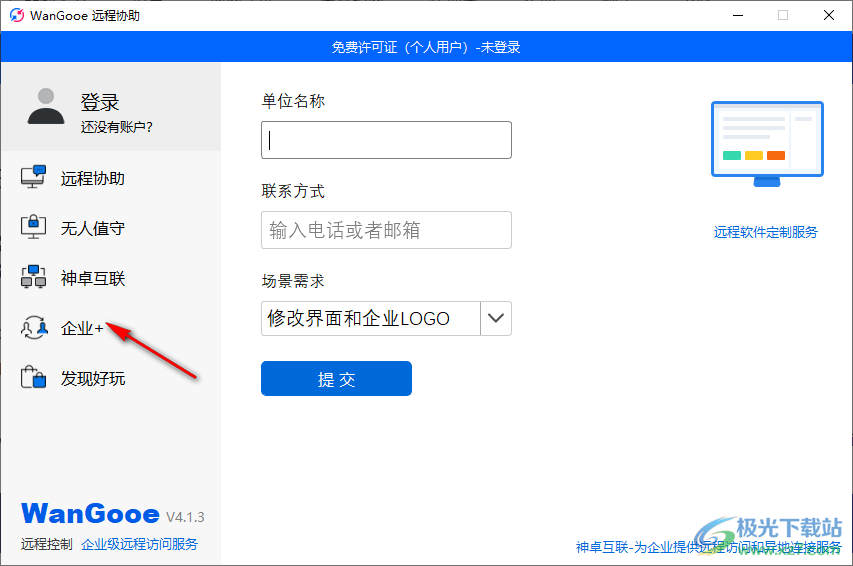This screenshot has width=853, height=566.
Task: Click the 发现好玩 shopping bag icon
Action: (33, 377)
